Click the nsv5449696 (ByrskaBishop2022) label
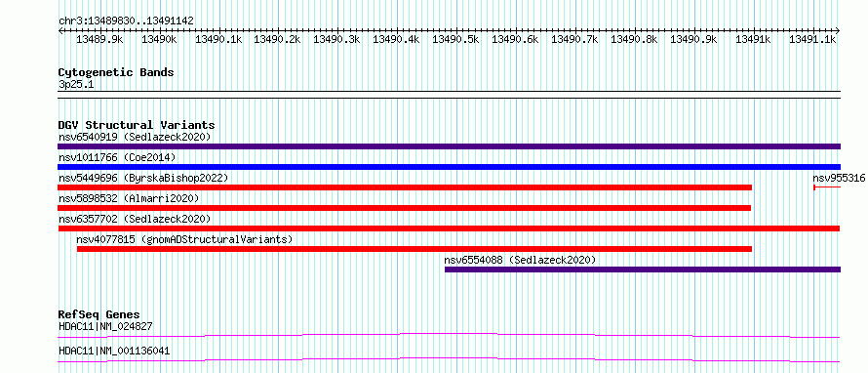Viewport: 868px width, 373px height. tap(143, 178)
